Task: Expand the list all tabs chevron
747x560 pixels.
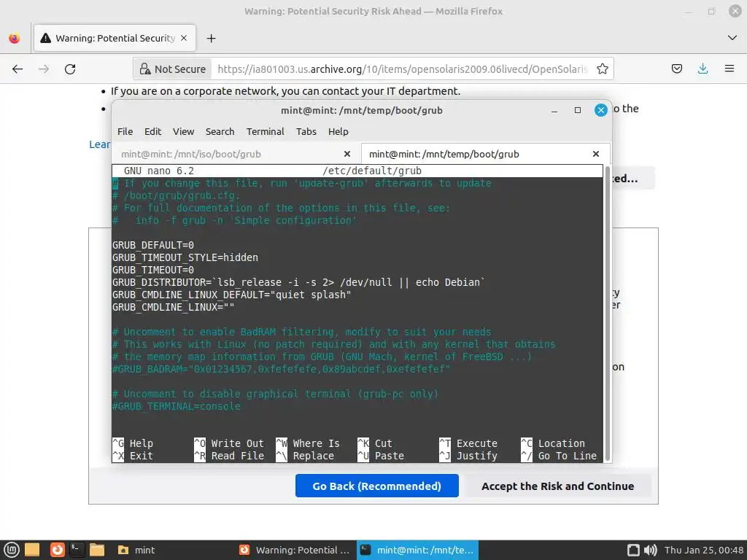Action: [732, 38]
